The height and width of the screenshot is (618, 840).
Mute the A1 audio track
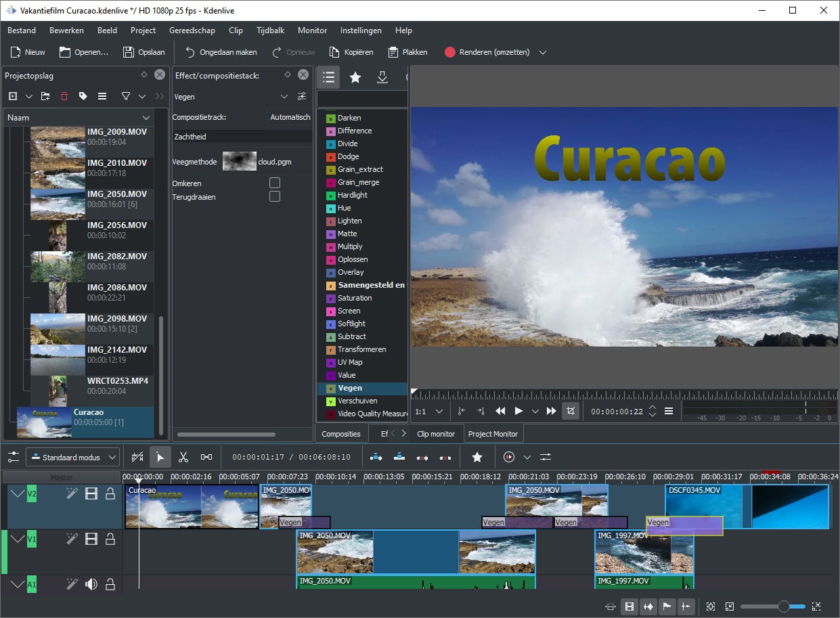coord(91,583)
